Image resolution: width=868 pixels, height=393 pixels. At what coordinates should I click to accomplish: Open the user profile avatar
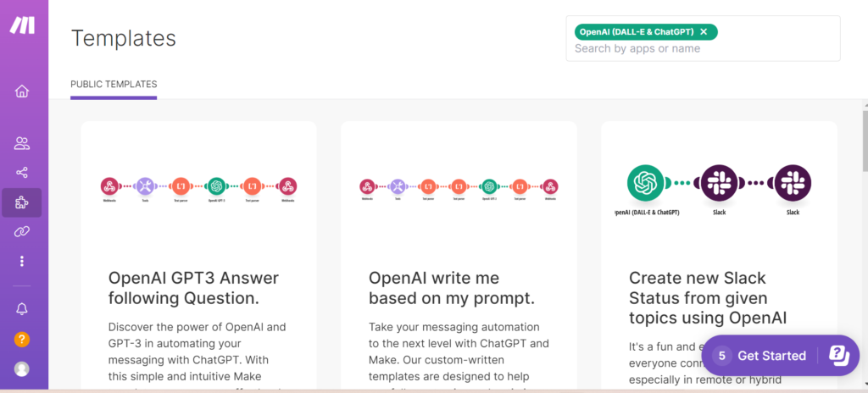click(21, 369)
